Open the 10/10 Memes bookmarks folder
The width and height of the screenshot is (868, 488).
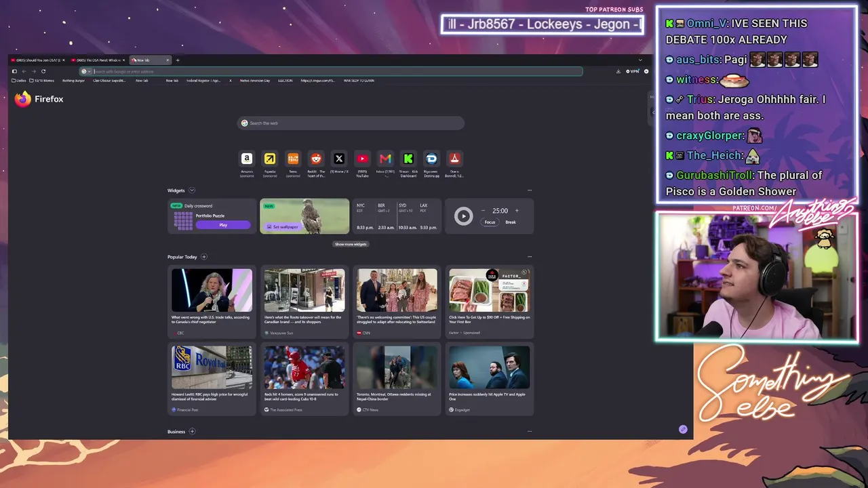(x=41, y=81)
